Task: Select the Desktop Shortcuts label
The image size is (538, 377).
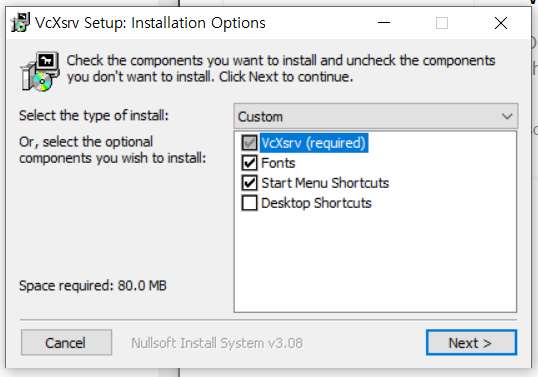Action: pyautogui.click(x=316, y=203)
